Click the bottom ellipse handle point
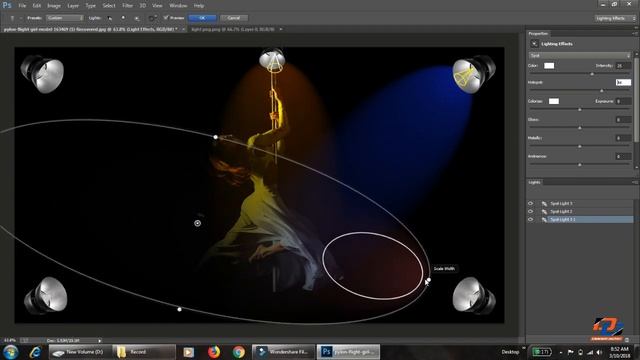Image resolution: width=640 pixels, height=360 pixels. 179,309
